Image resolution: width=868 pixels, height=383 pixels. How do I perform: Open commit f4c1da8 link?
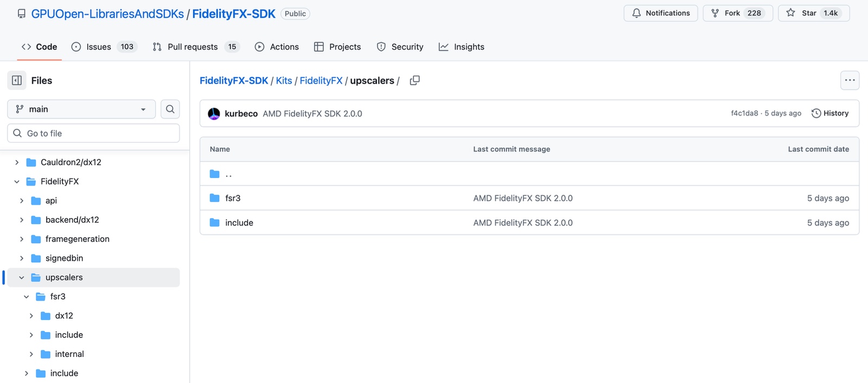coord(744,113)
